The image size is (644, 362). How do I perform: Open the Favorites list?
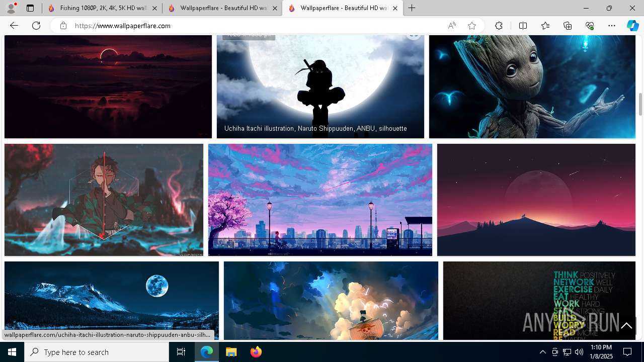coord(545,26)
